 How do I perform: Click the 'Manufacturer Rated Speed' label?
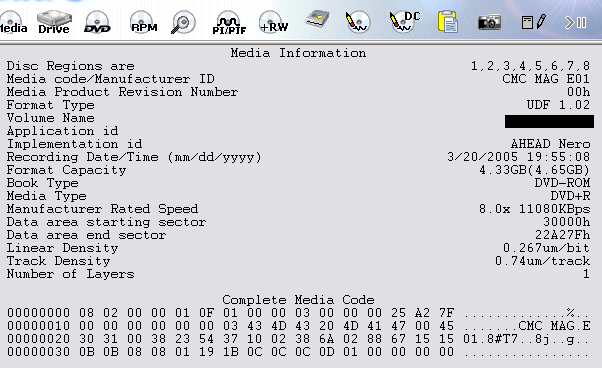(x=103, y=209)
